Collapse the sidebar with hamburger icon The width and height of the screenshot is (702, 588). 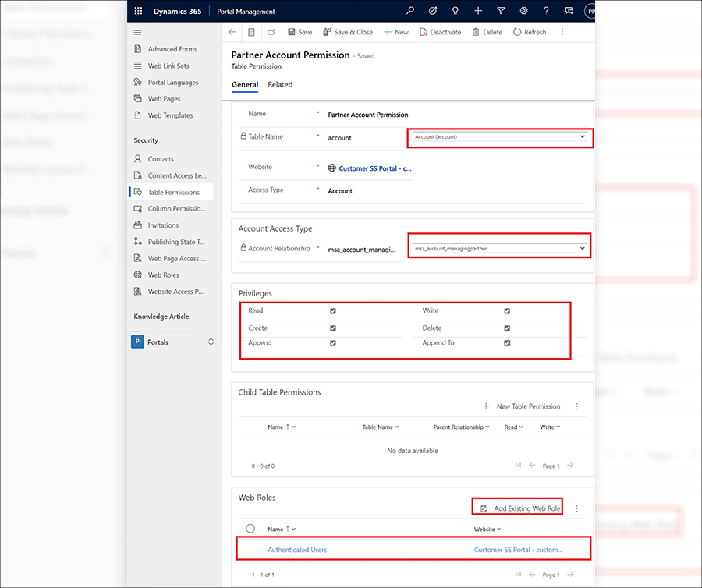(x=138, y=32)
